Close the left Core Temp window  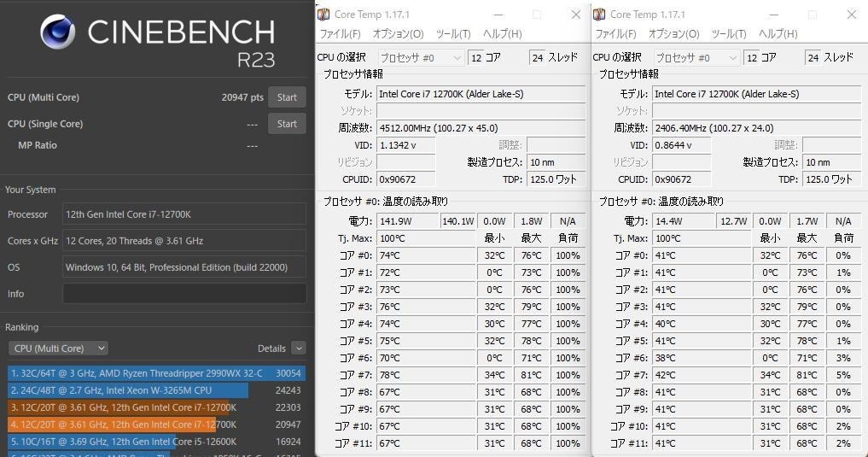[576, 15]
